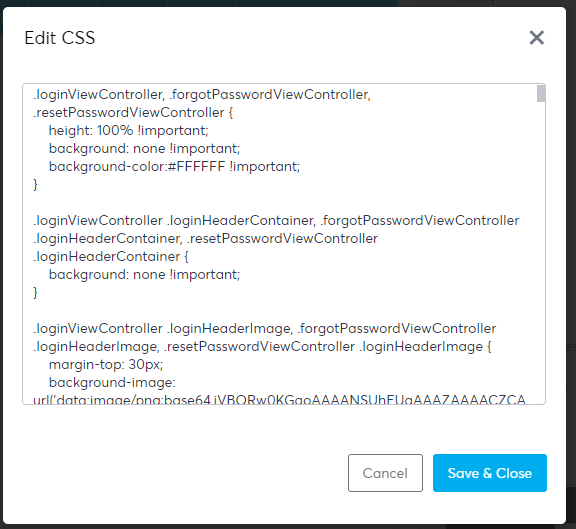Click the .resetPasswordViewController { line
576x529 pixels.
coord(133,112)
